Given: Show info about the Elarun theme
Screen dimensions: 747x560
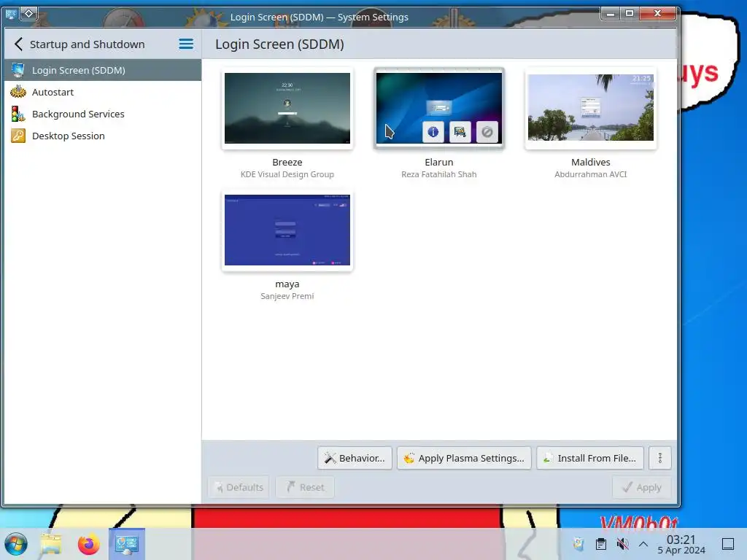Looking at the screenshot, I should 433,132.
